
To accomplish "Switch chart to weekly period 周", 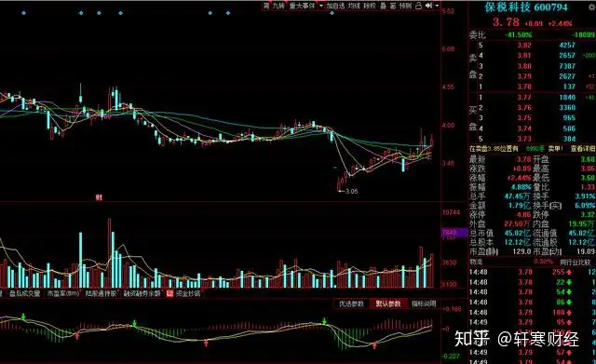I will (266, 6).
